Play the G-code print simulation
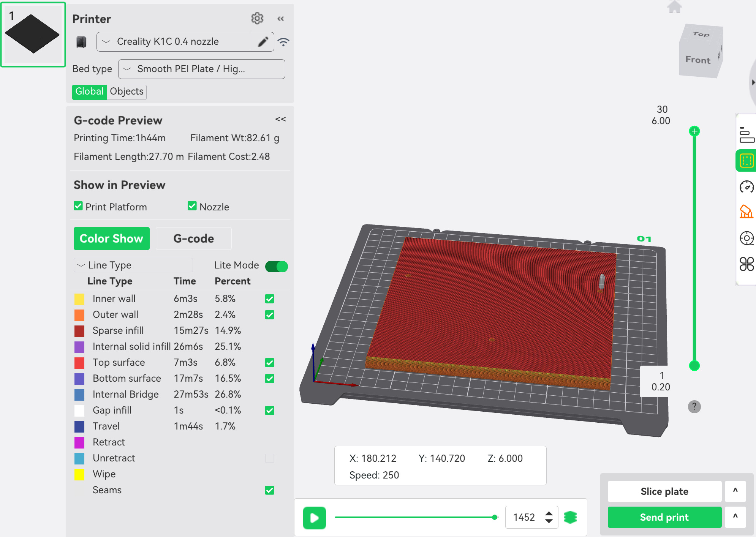This screenshot has height=537, width=756. (314, 517)
